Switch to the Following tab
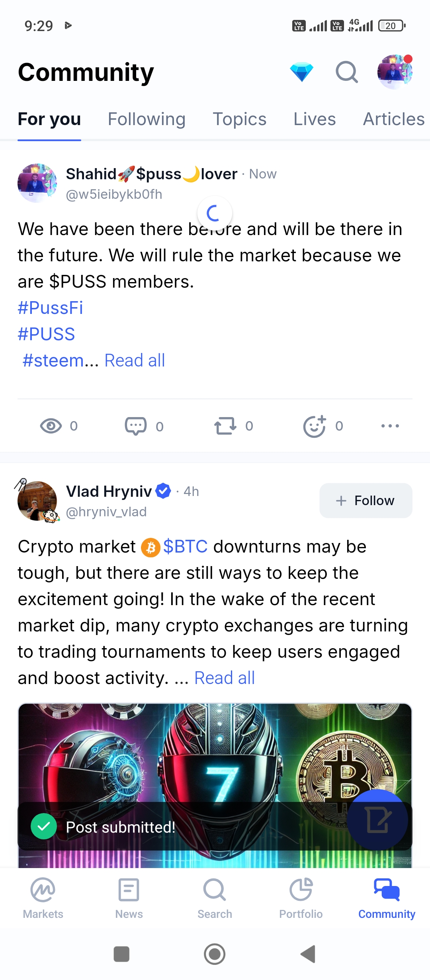Screen dimensions: 430x980 147,119
